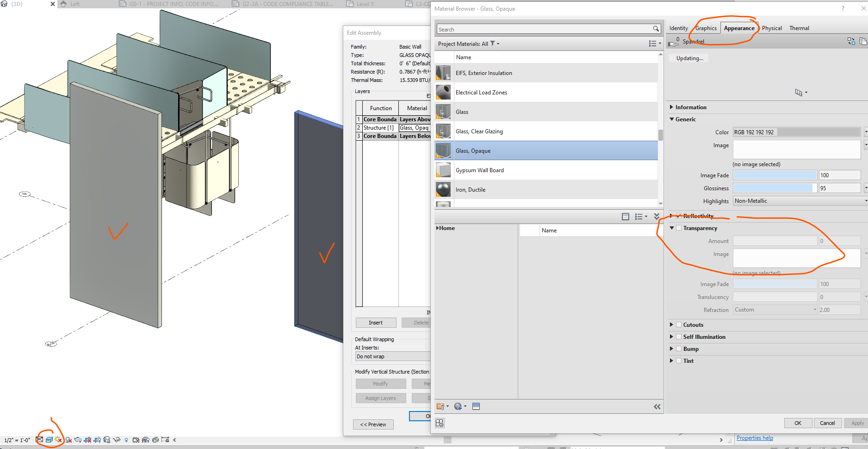Click the Reveal Hidden Elements lightbulb icon
The width and height of the screenshot is (868, 449).
click(x=127, y=440)
